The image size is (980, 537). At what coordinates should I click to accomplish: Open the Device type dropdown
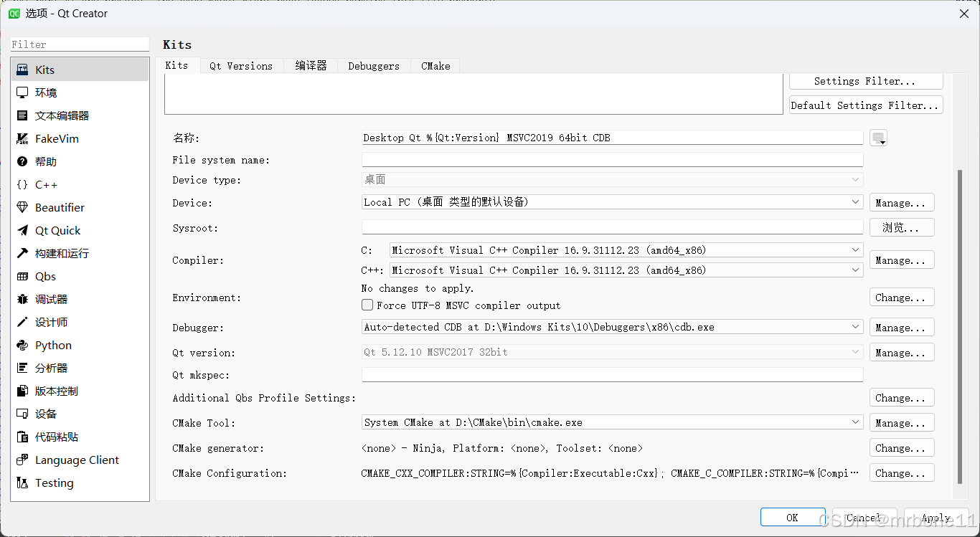(x=612, y=180)
